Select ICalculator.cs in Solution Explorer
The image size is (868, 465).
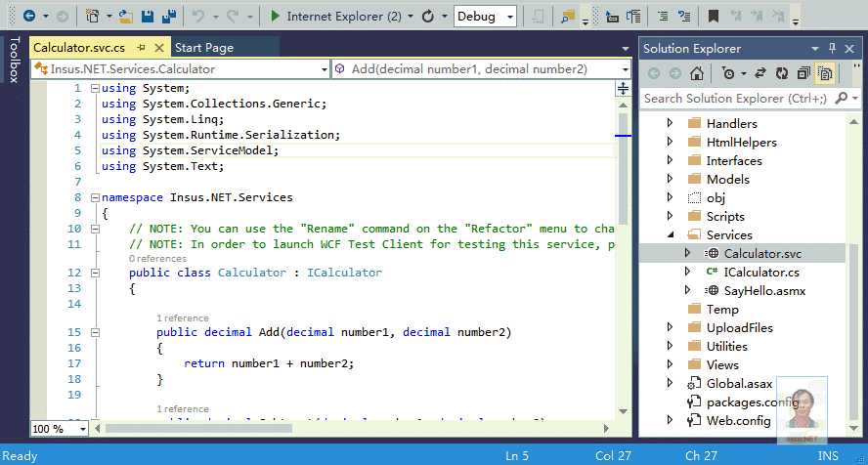[x=761, y=272]
